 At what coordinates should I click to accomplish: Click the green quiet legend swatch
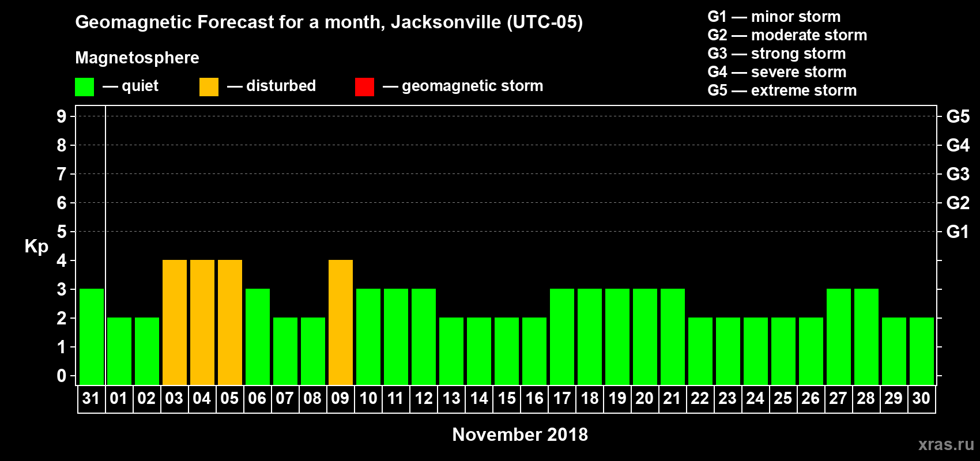(x=84, y=87)
